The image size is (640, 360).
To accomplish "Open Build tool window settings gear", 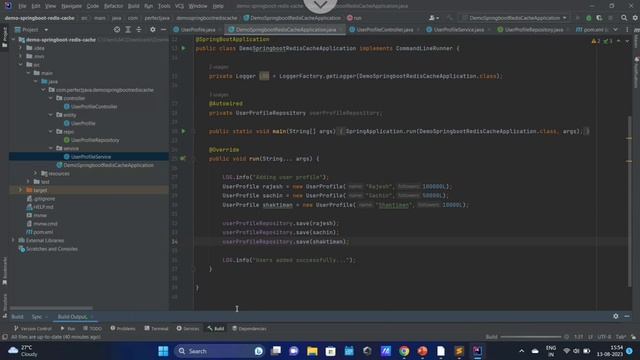I will point(616,316).
